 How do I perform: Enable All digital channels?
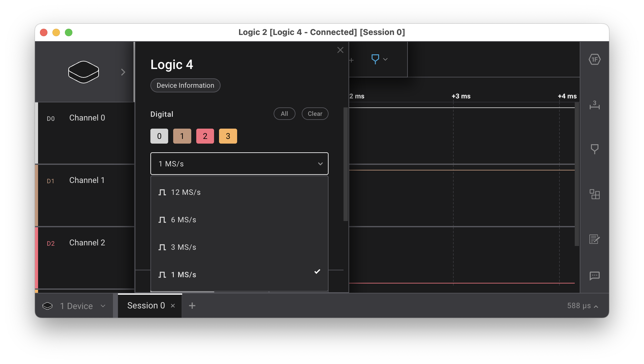284,114
